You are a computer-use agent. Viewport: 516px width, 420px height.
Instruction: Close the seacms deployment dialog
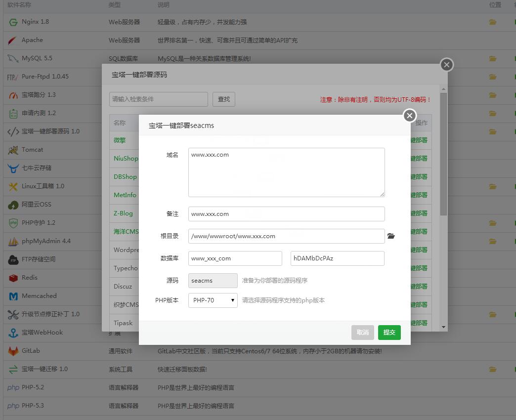coord(410,116)
